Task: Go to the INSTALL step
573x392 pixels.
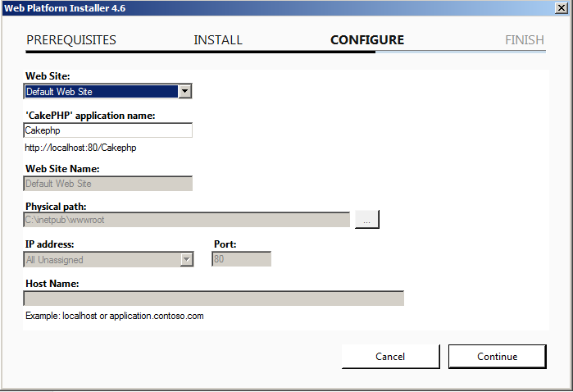Action: pos(218,40)
